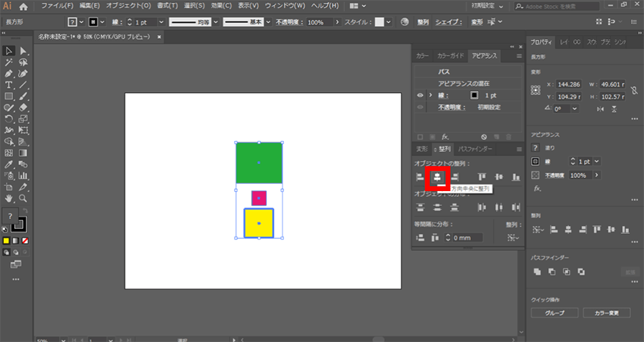Select the Hand tool

pyautogui.click(x=9, y=198)
